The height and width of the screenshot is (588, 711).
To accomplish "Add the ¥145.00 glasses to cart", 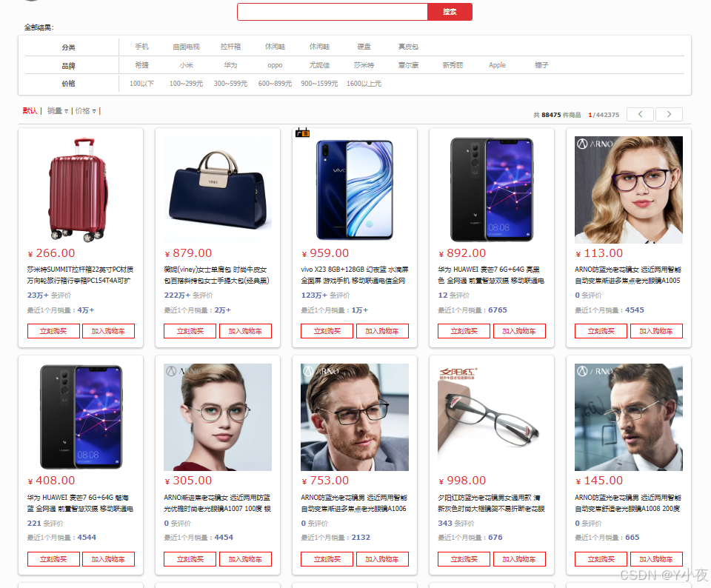I will tap(656, 559).
